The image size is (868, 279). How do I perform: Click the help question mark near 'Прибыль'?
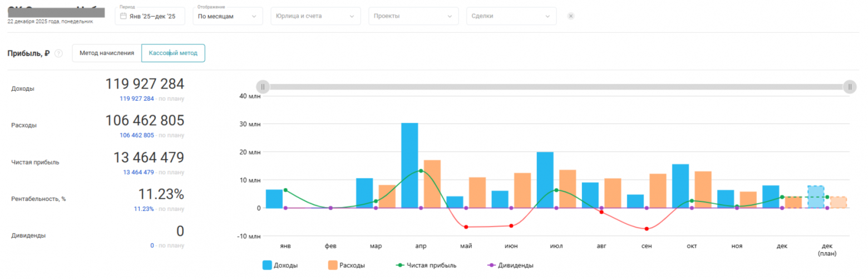click(x=58, y=54)
